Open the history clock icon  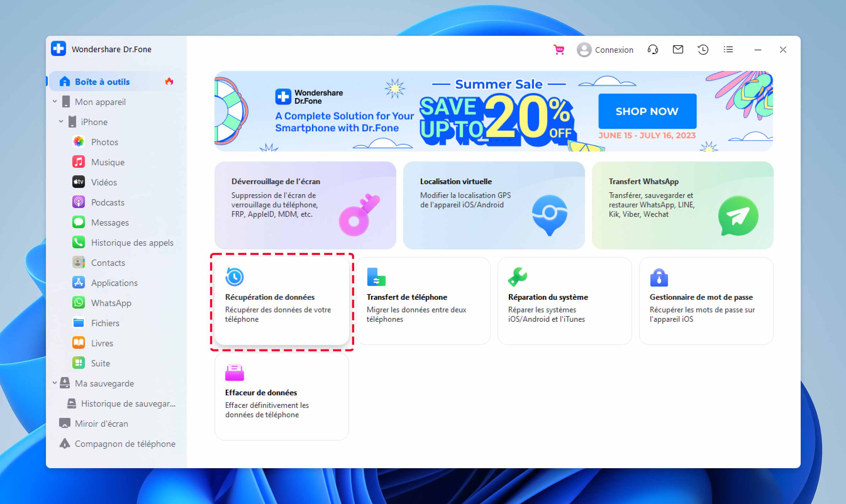coord(703,50)
